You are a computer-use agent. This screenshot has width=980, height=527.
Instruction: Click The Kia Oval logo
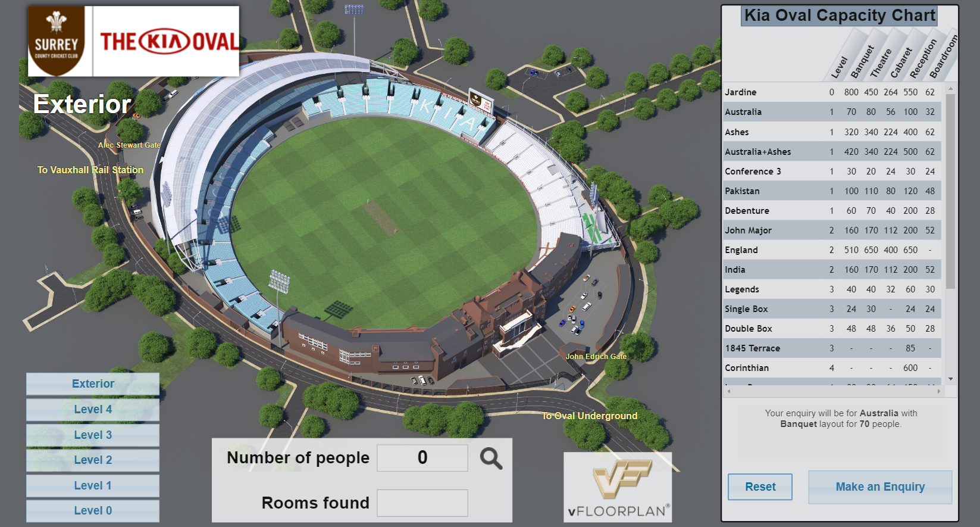point(168,42)
